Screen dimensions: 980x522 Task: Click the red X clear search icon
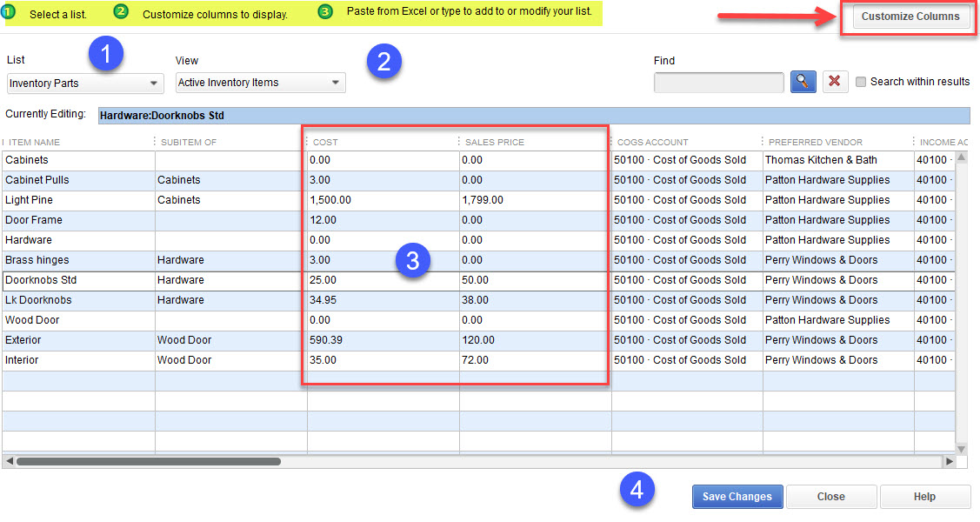(835, 81)
